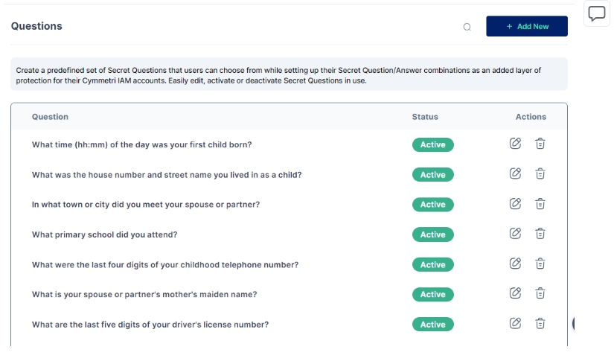614x364 pixels.
Task: Edit the house number and street question
Action: pyautogui.click(x=515, y=173)
